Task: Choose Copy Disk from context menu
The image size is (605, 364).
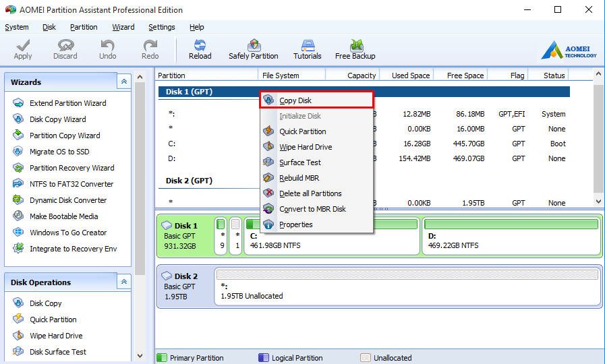Action: click(316, 100)
